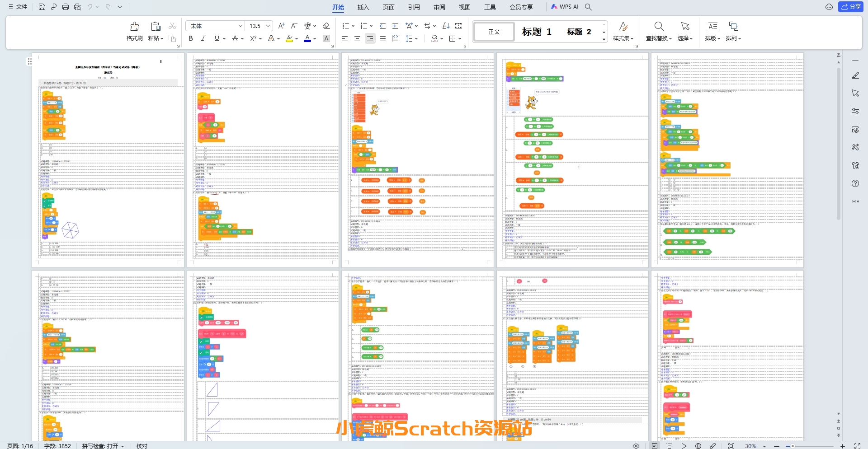Click the word count 字数: 3852 in status bar

click(x=57, y=446)
